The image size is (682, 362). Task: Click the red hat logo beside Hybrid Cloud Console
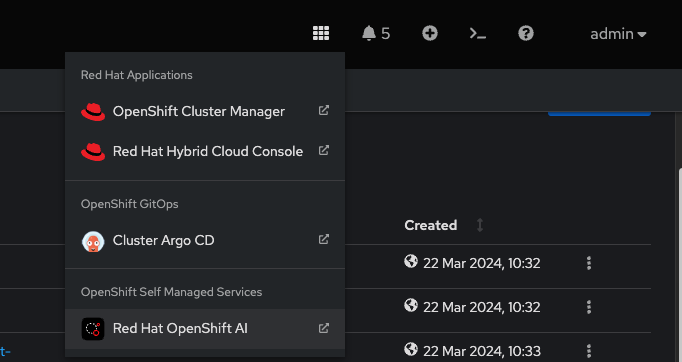(93, 152)
